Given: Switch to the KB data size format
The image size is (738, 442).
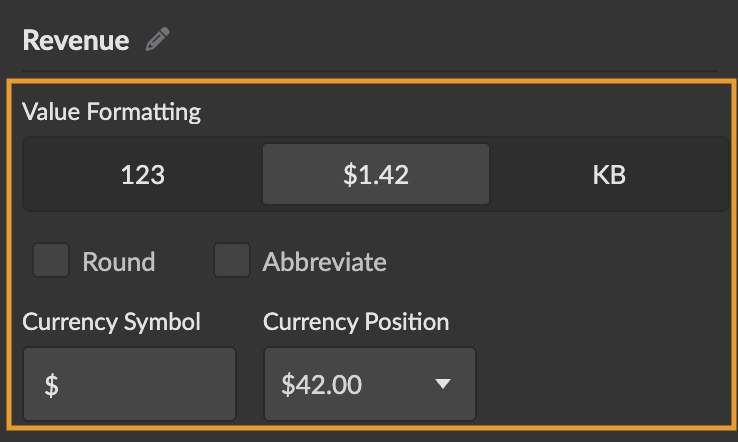Looking at the screenshot, I should pos(609,175).
